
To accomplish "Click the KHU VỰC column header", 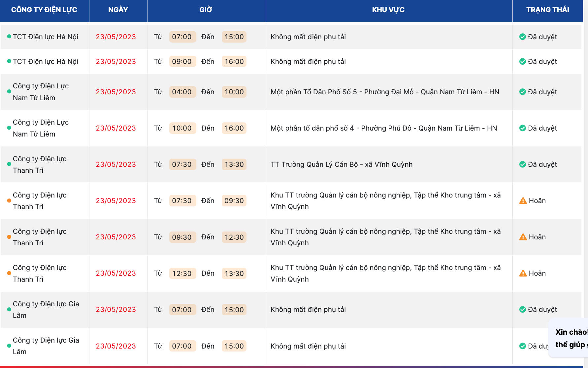I will 388,10.
